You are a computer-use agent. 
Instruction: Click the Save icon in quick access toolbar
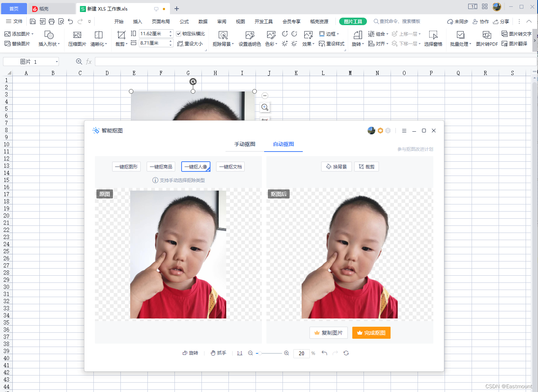click(33, 21)
